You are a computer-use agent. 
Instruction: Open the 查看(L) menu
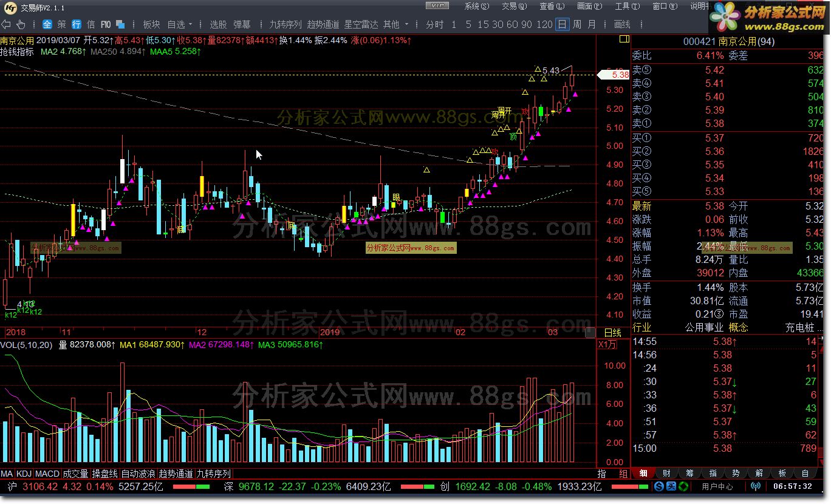(x=552, y=6)
